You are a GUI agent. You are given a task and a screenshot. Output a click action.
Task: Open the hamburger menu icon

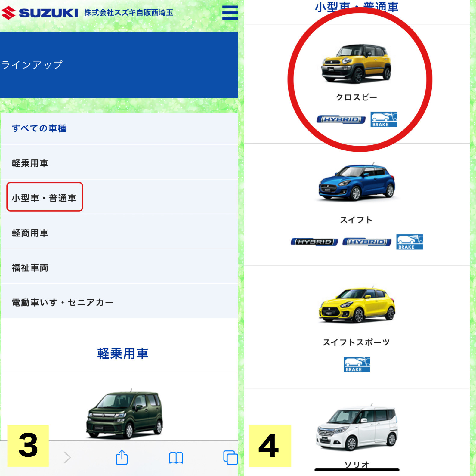pos(230,12)
